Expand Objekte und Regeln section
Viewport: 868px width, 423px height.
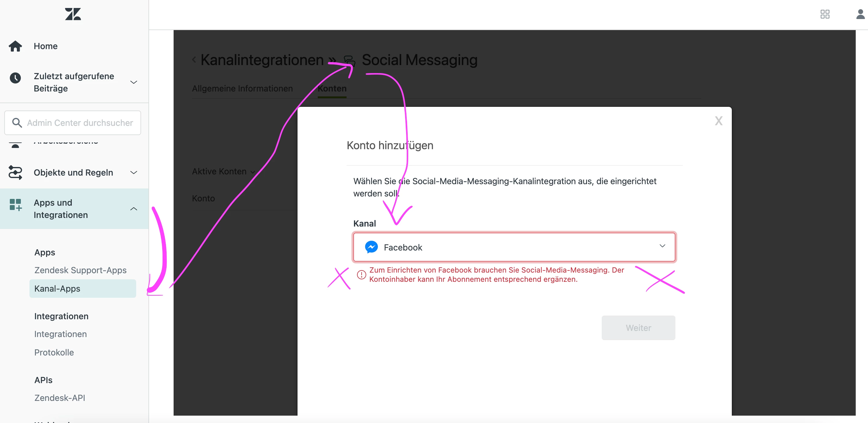(x=133, y=173)
